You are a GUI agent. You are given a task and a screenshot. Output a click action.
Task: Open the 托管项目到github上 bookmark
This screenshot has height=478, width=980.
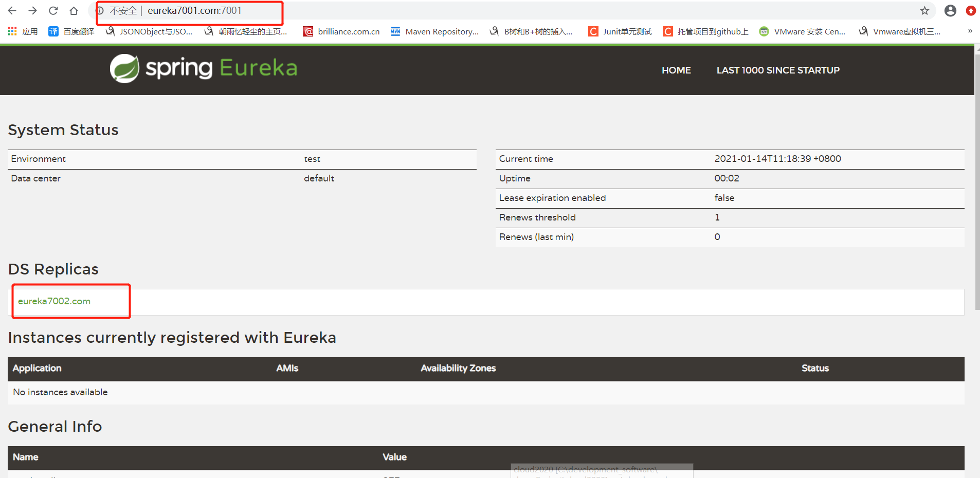(x=705, y=31)
